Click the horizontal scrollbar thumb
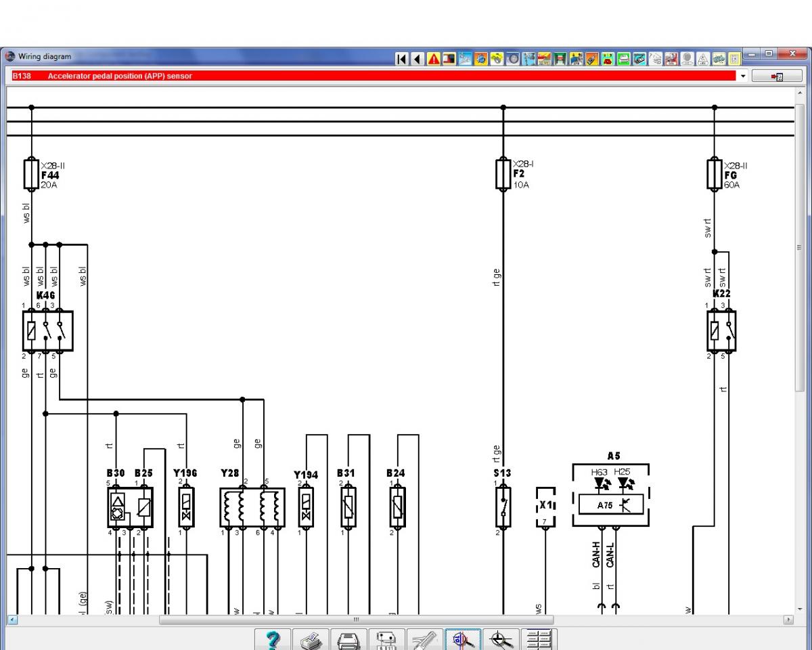Screen dimensions: 812x650 pyautogui.click(x=356, y=620)
